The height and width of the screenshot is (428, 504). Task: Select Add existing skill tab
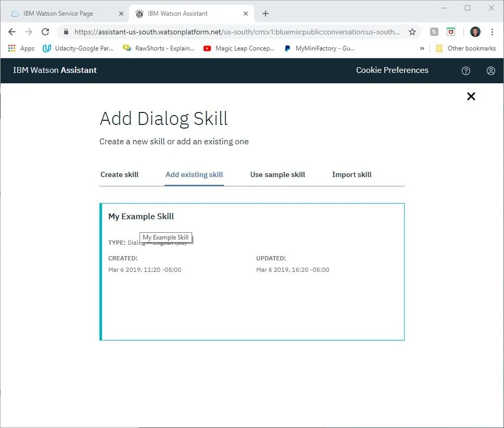(x=194, y=174)
